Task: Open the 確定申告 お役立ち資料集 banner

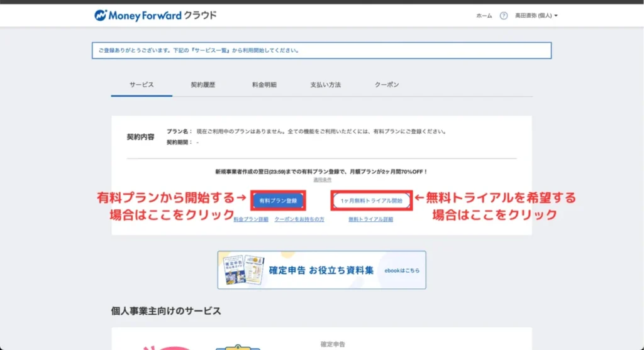Action: tap(321, 270)
